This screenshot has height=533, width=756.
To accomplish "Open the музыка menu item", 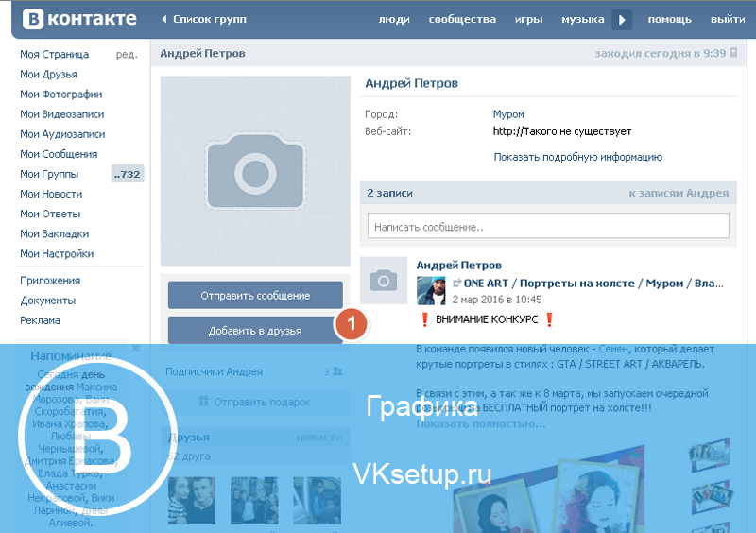I will 582,19.
